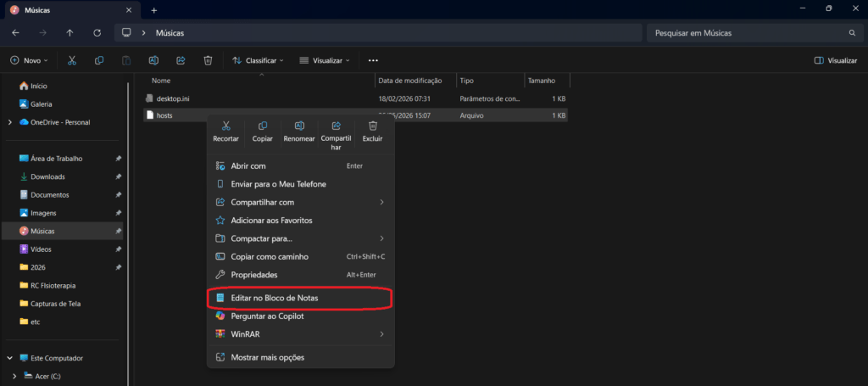Go back with the left arrow

tap(15, 33)
